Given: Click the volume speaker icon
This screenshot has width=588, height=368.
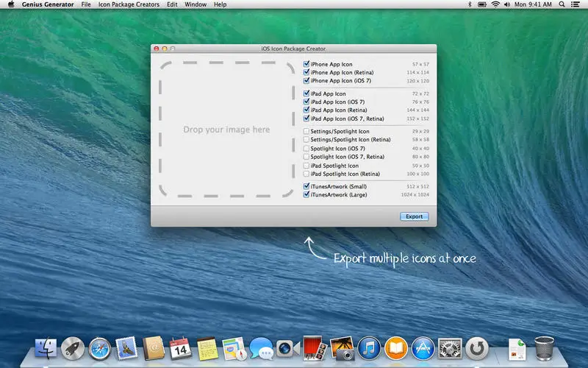Looking at the screenshot, I should 507,4.
